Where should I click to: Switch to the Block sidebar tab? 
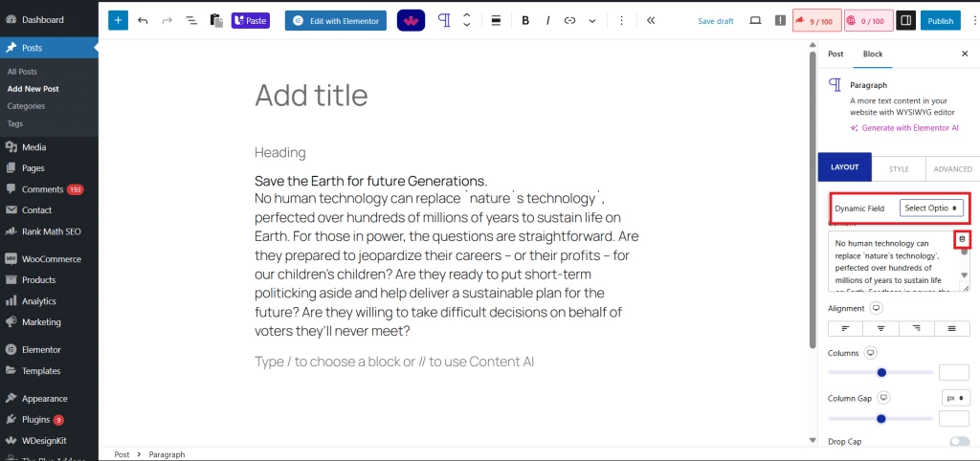pos(873,54)
